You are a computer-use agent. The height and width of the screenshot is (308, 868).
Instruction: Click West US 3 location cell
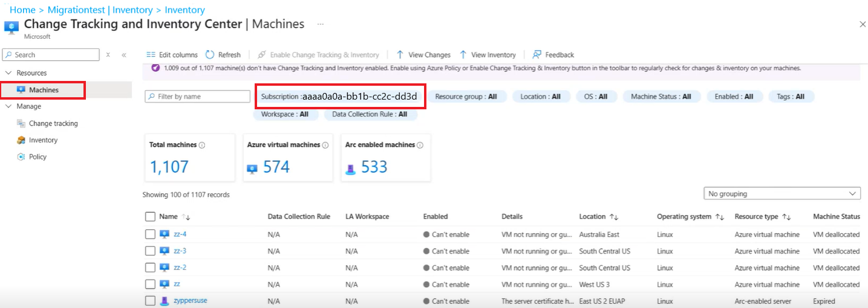(x=595, y=284)
